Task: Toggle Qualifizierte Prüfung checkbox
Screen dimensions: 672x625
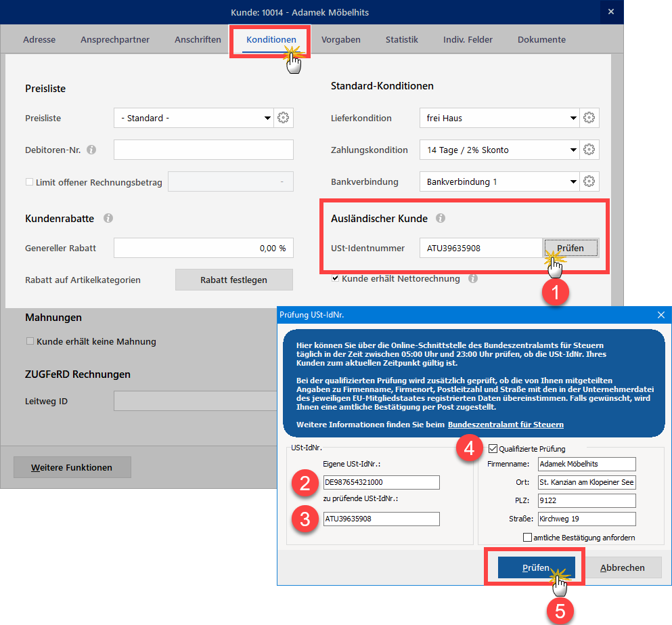Action: pyautogui.click(x=492, y=448)
